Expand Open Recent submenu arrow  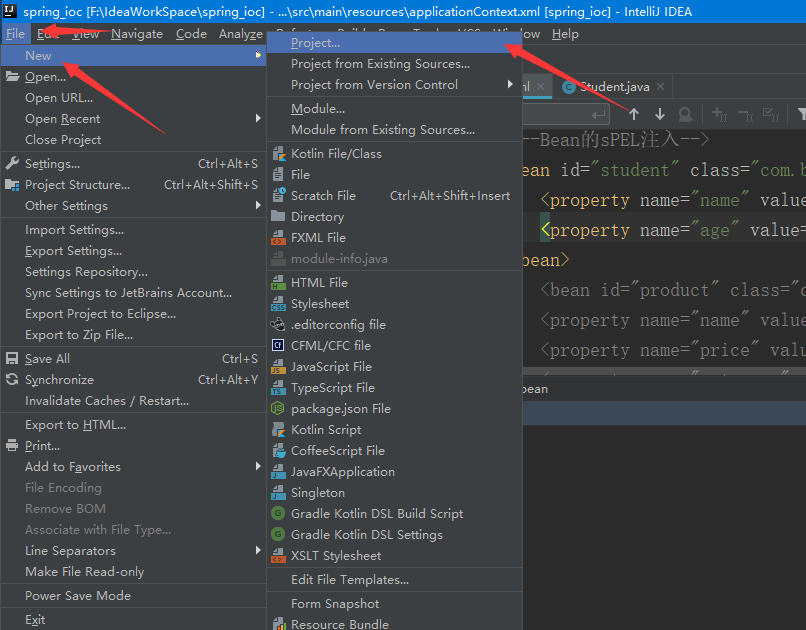point(258,119)
